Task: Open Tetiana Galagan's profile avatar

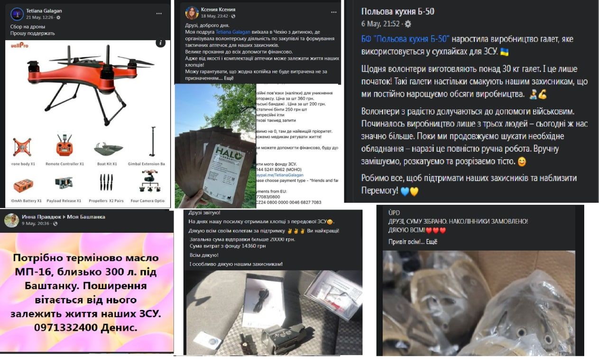Action: point(17,14)
